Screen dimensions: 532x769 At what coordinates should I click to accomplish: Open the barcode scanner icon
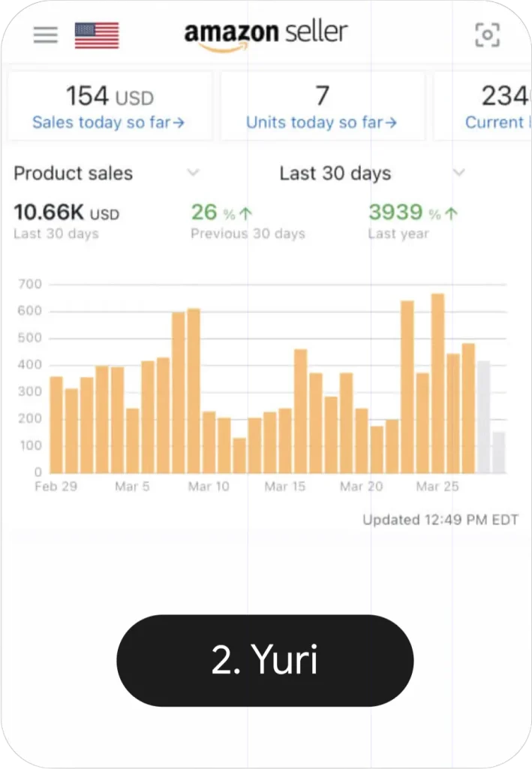488,35
